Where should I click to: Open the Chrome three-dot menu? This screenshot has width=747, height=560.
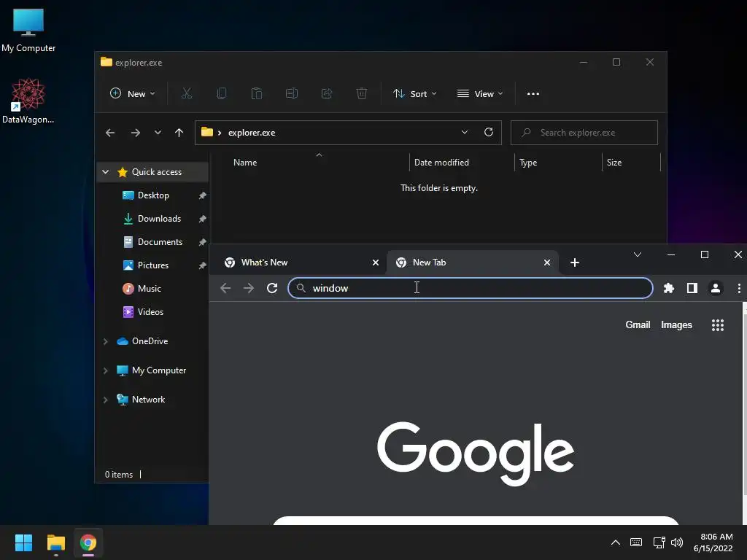pos(739,288)
